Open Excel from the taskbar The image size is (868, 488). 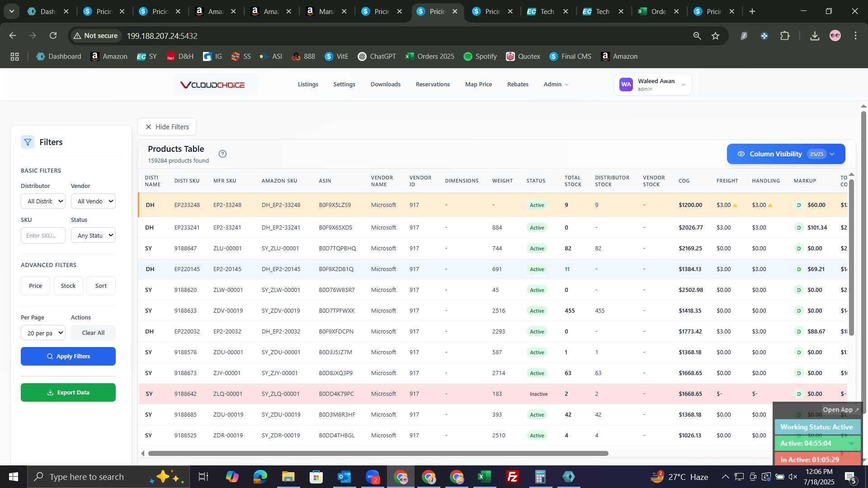click(485, 477)
